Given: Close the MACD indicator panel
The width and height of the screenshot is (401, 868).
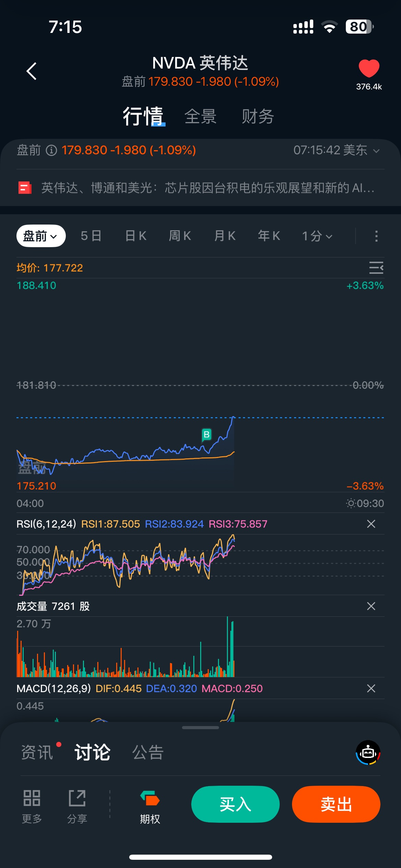Looking at the screenshot, I should coord(371,688).
